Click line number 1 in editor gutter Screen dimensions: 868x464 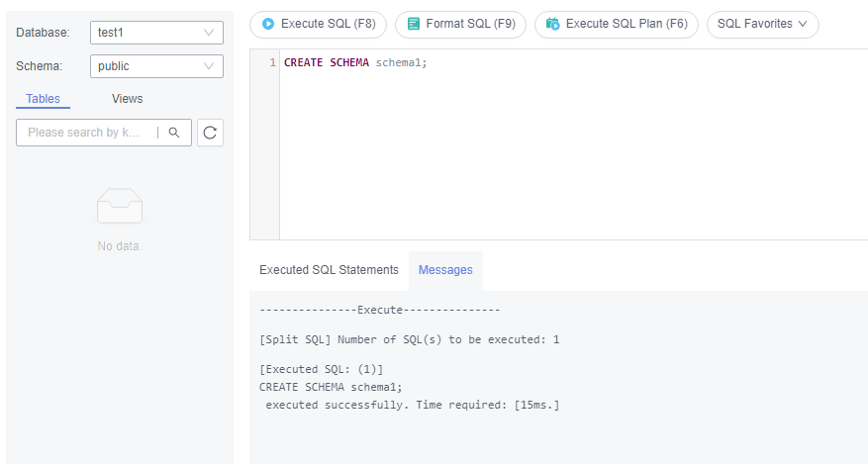[x=272, y=62]
